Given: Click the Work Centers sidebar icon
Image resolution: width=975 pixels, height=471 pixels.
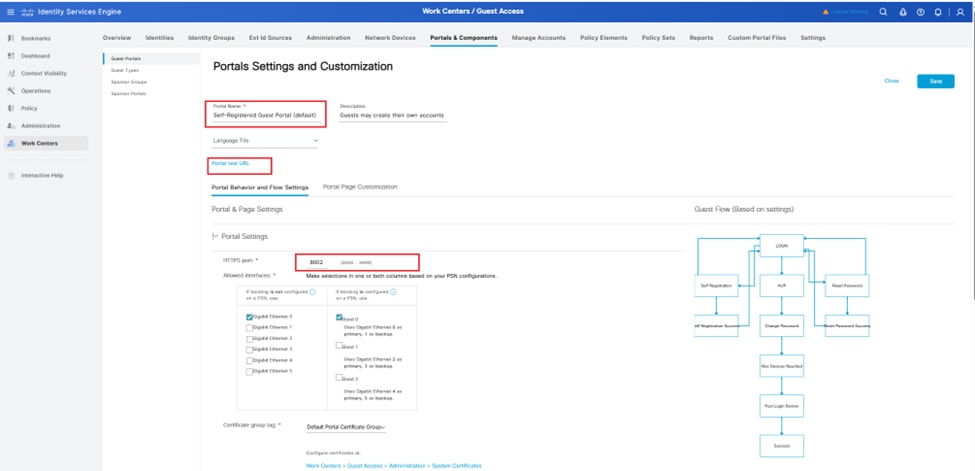Looking at the screenshot, I should [x=11, y=143].
